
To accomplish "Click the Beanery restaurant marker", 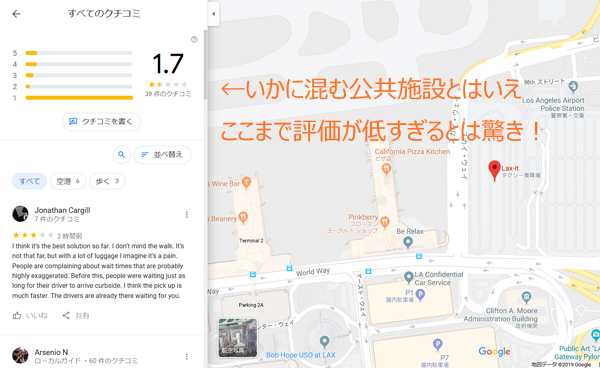I will pyautogui.click(x=243, y=217).
